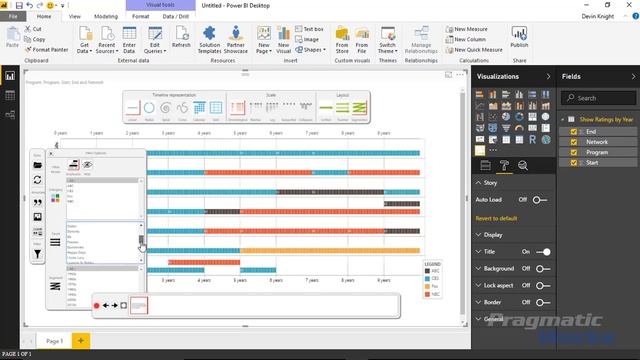The width and height of the screenshot is (640, 360).
Task: Open the Format paint roller pane
Action: [x=504, y=165]
